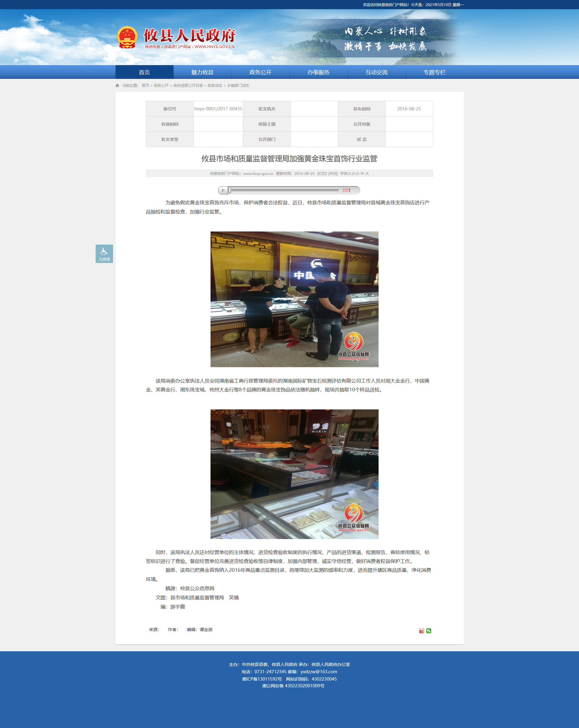Set font size to 大
Image resolution: width=579 pixels, height=728 pixels.
click(x=367, y=174)
